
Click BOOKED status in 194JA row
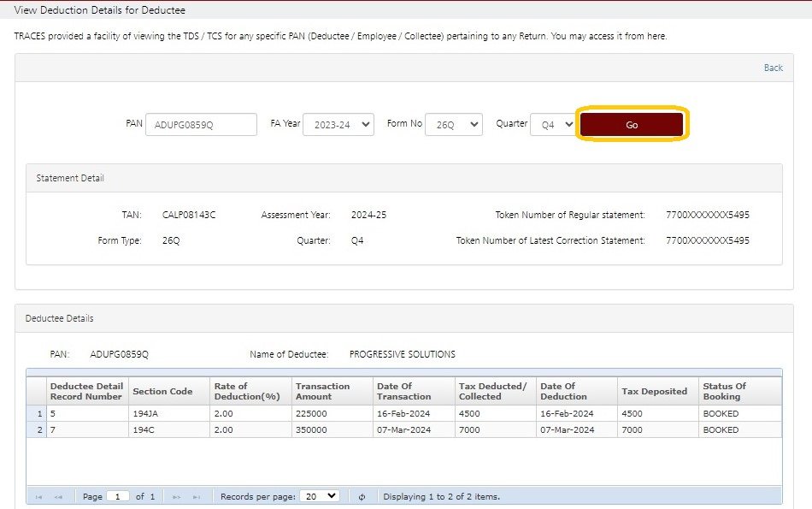[x=740, y=414]
